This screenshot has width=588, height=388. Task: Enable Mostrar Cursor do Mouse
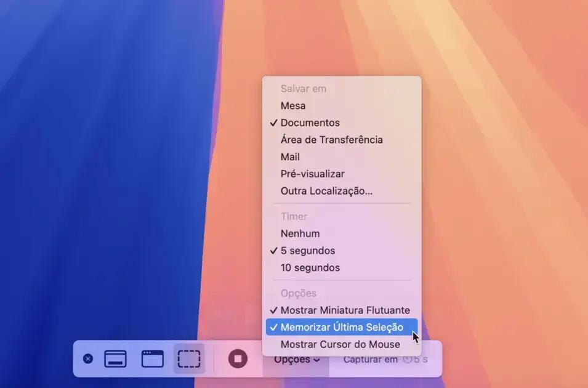pyautogui.click(x=342, y=344)
